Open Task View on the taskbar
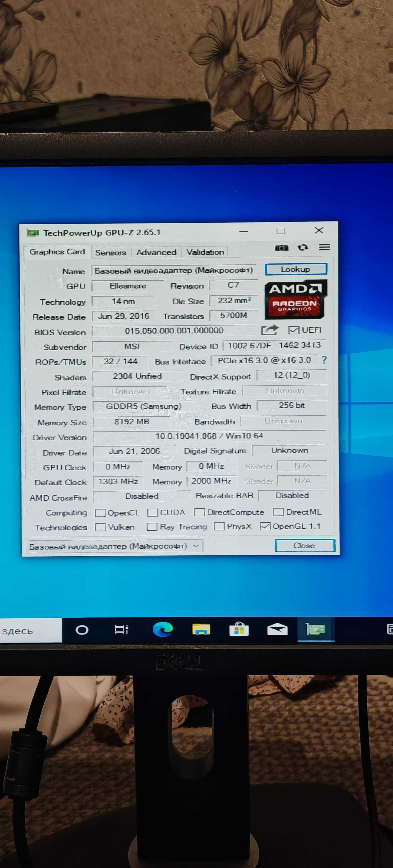 [x=121, y=629]
